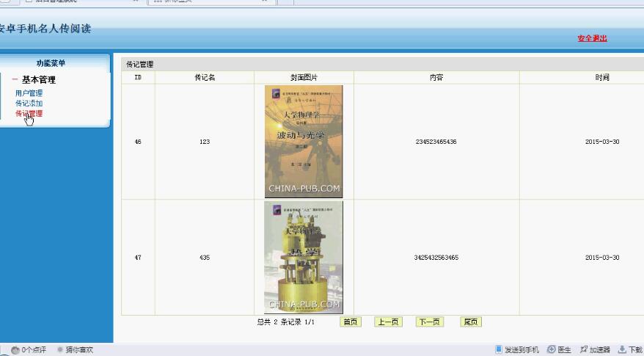Viewport: 644px width, 356px height.
Task: Click the 发送到手机 phone icon
Action: click(499, 349)
